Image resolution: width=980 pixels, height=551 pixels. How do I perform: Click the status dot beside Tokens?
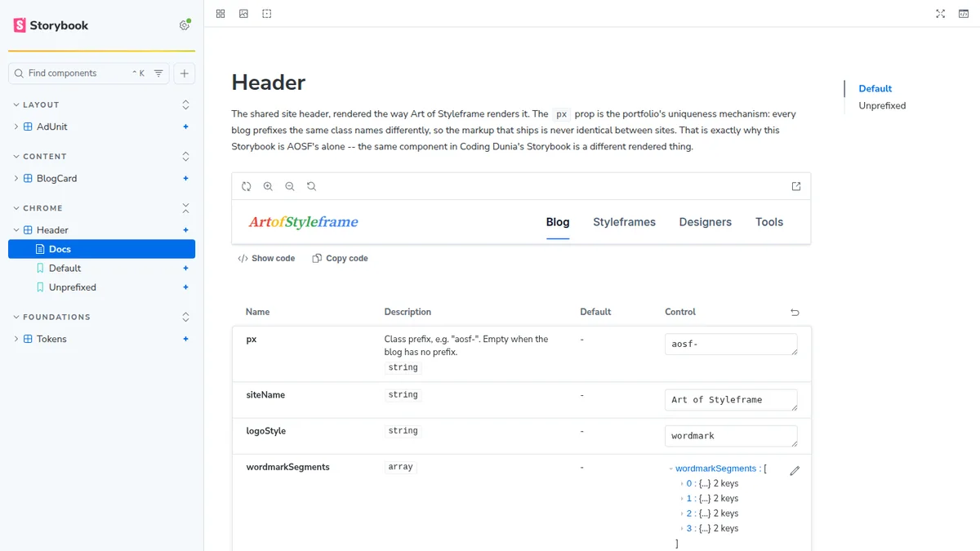(x=186, y=339)
